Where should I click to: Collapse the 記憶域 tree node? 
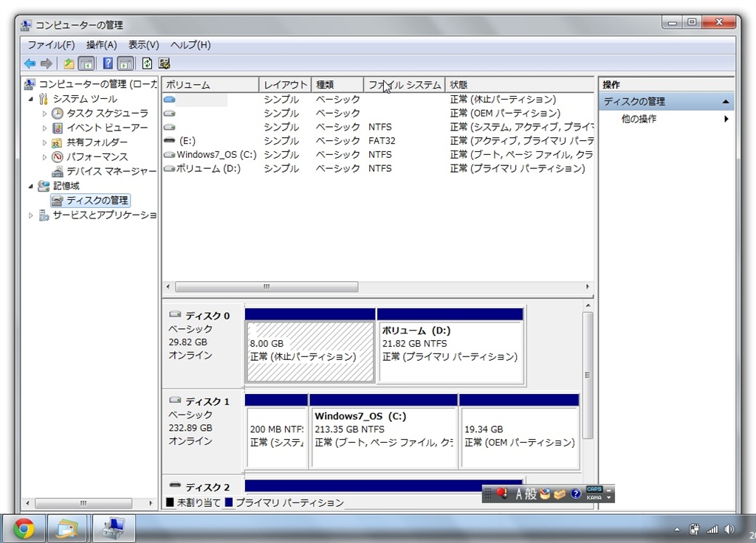(30, 185)
